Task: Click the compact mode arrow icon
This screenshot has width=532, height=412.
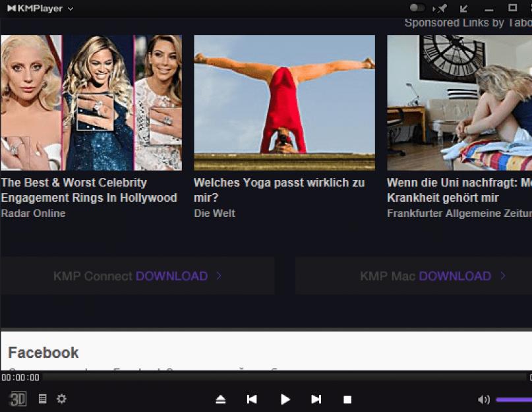Action: [463, 9]
